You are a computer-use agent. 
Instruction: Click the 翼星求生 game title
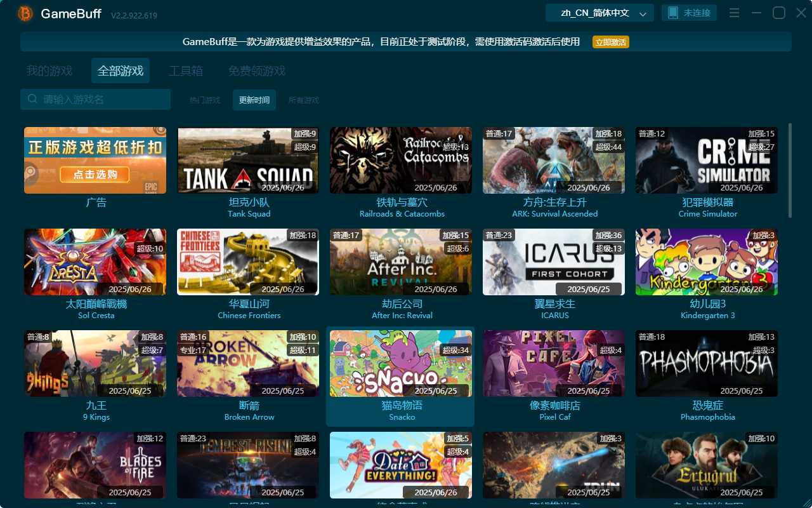[x=555, y=304]
